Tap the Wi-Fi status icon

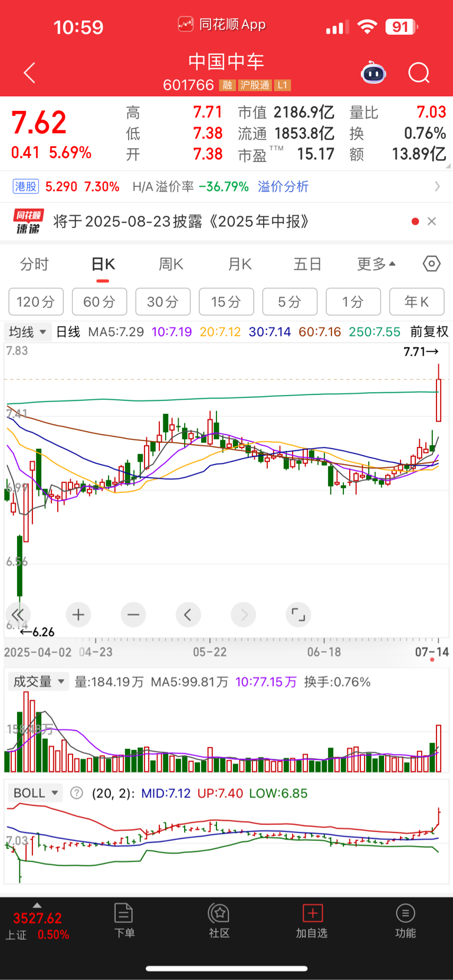pos(367,27)
